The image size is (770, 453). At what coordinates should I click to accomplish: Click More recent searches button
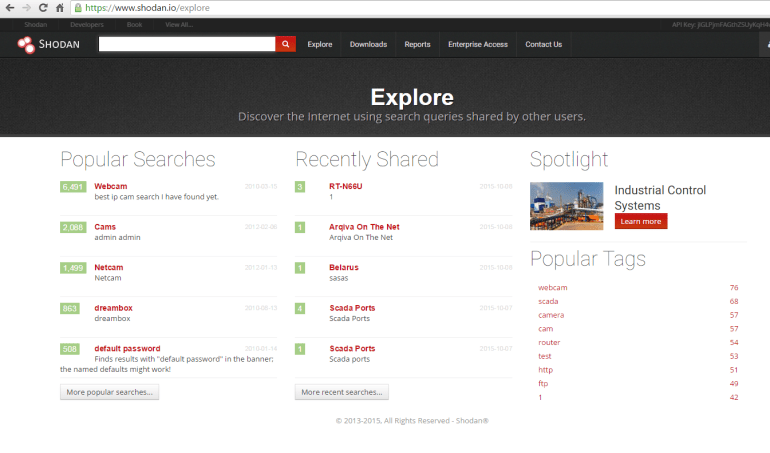[x=342, y=392]
